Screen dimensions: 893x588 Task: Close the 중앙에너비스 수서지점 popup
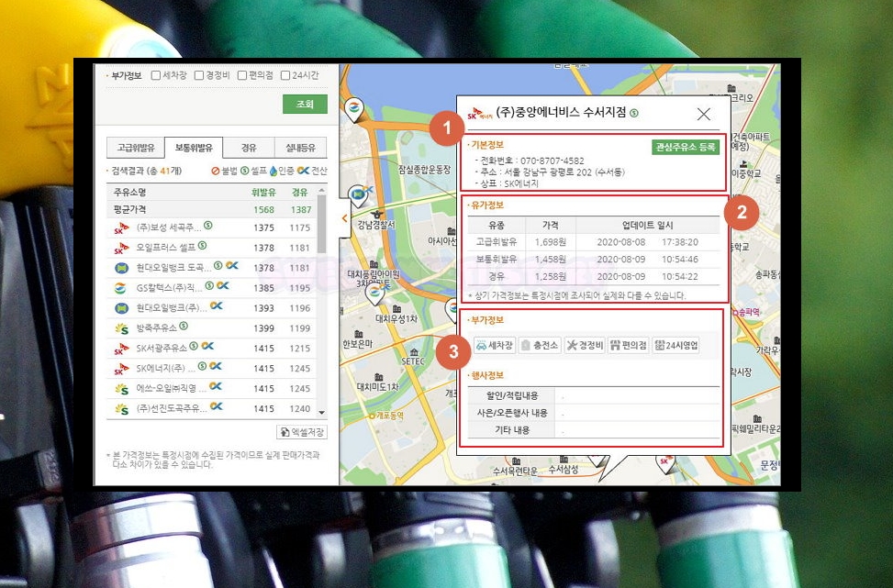click(x=703, y=114)
